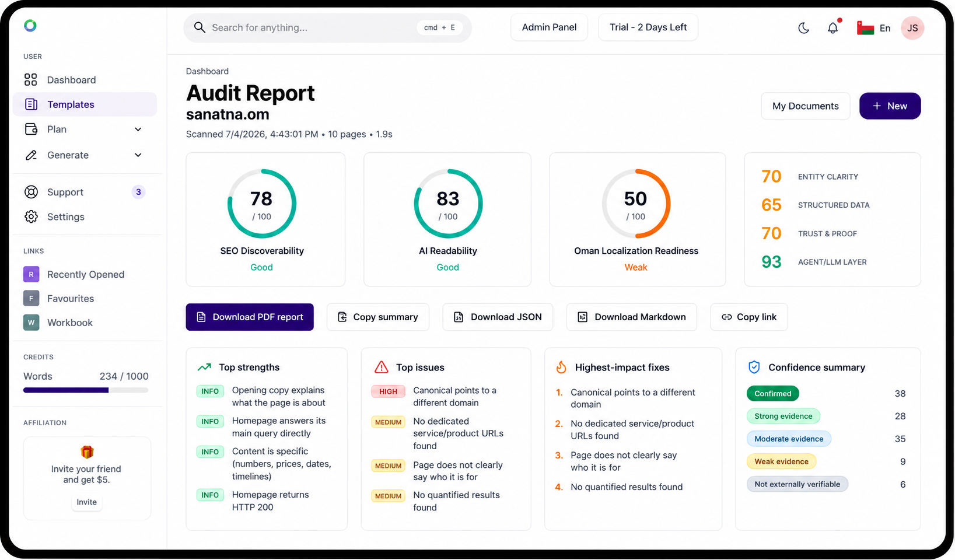Click Download JSON button
This screenshot has width=955, height=560.
tap(498, 317)
